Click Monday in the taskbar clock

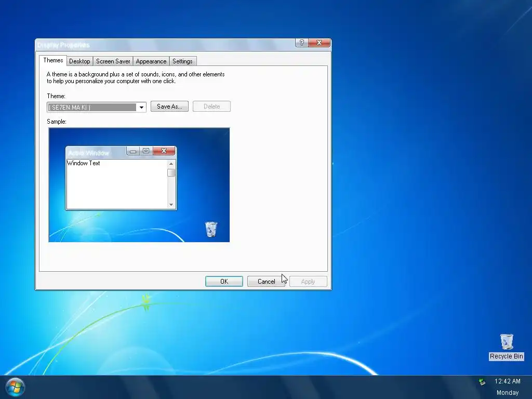point(508,393)
